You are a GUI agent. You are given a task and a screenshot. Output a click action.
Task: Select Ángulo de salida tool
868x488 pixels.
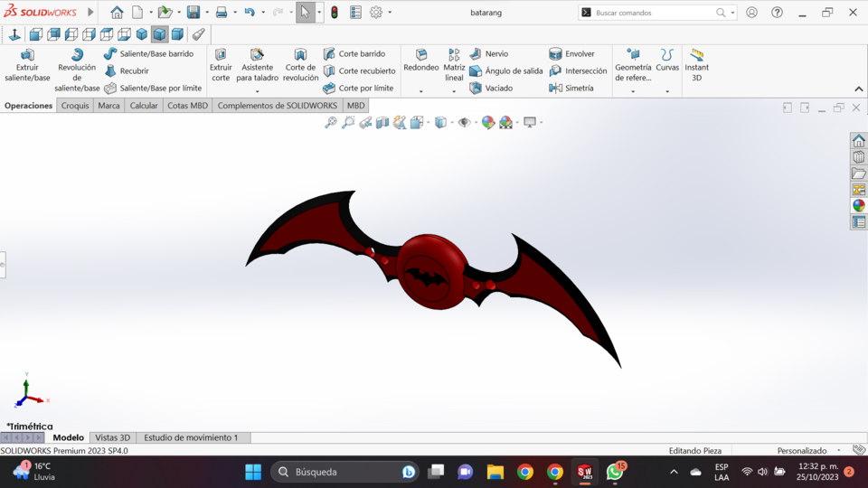pos(506,70)
